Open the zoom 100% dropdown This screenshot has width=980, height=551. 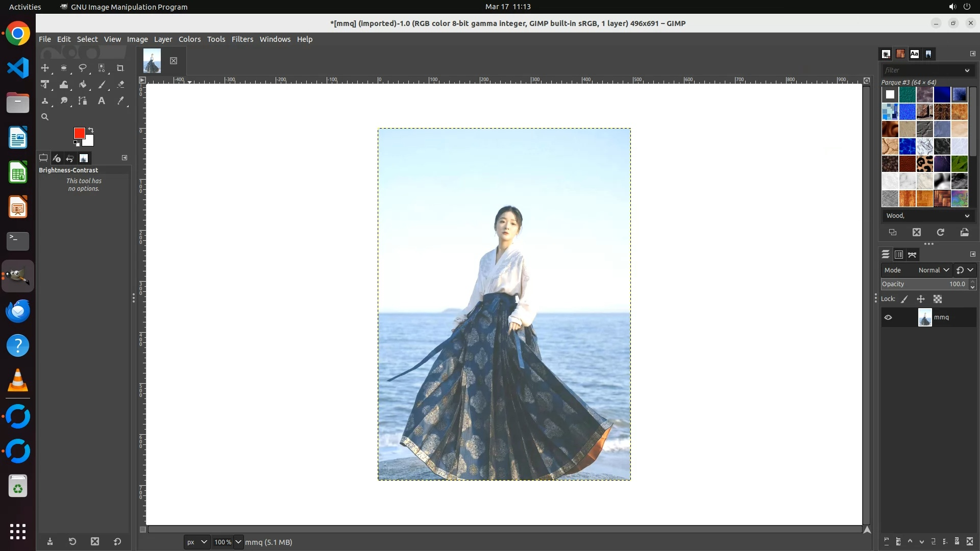click(238, 542)
